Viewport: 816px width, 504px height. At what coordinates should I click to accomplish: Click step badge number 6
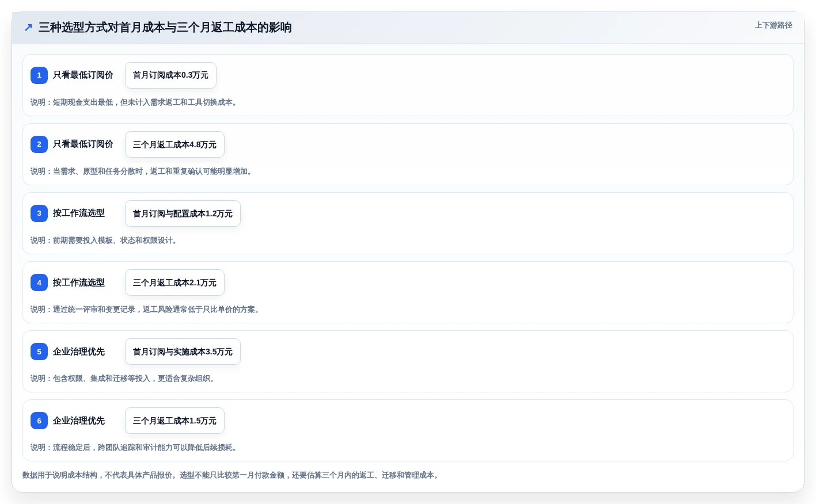pos(39,421)
